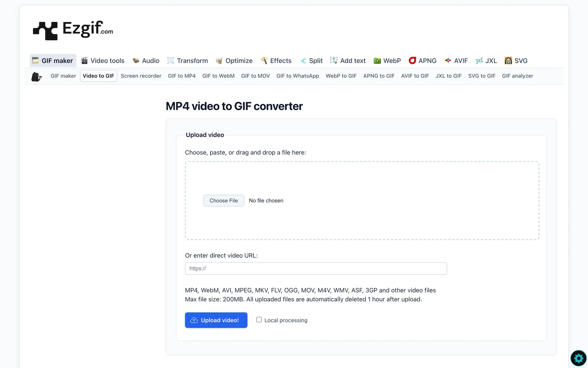Open the GIF maker main tab
The image size is (588, 368).
pyautogui.click(x=53, y=61)
